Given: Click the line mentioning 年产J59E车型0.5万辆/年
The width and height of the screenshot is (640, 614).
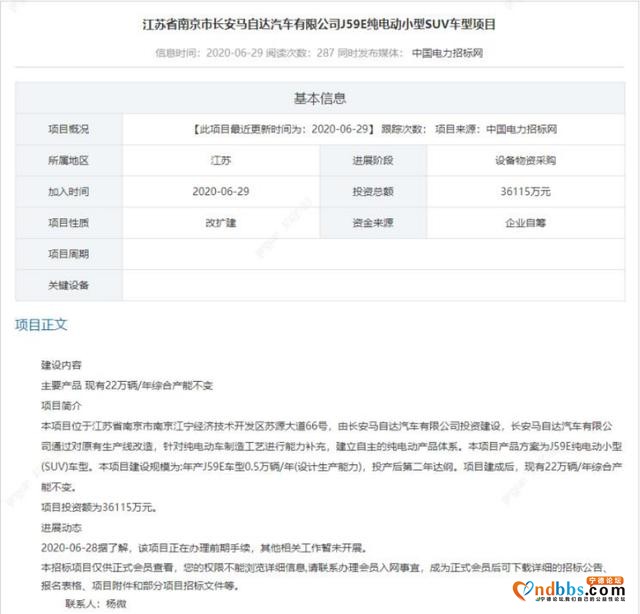Looking at the screenshot, I should point(331,467).
